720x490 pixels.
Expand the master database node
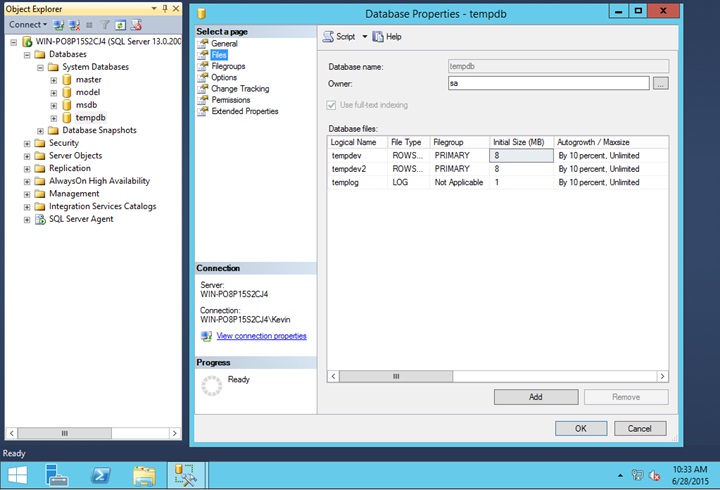click(x=54, y=80)
